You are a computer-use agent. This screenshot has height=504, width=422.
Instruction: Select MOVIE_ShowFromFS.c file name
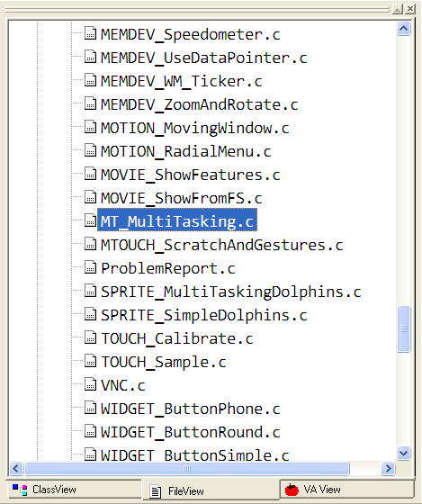(x=181, y=199)
